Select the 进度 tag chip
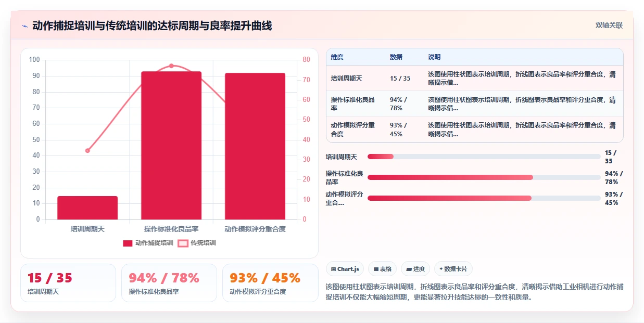 (x=415, y=269)
